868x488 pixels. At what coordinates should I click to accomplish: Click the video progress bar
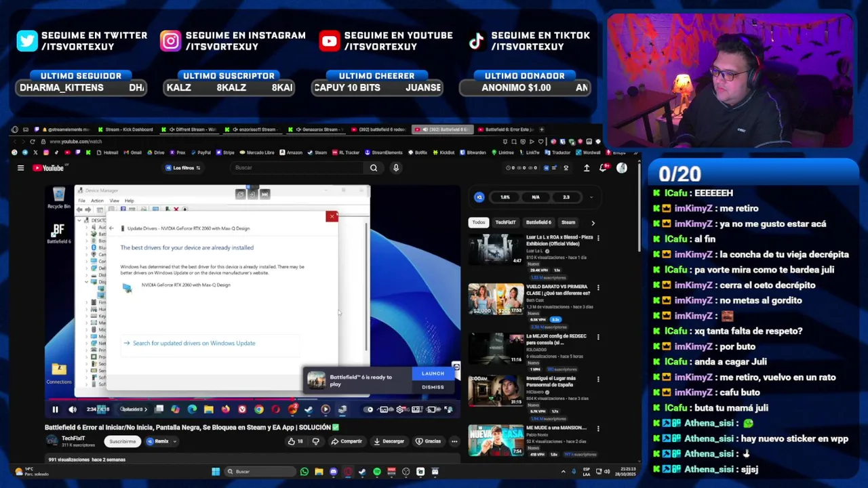[x=252, y=400]
